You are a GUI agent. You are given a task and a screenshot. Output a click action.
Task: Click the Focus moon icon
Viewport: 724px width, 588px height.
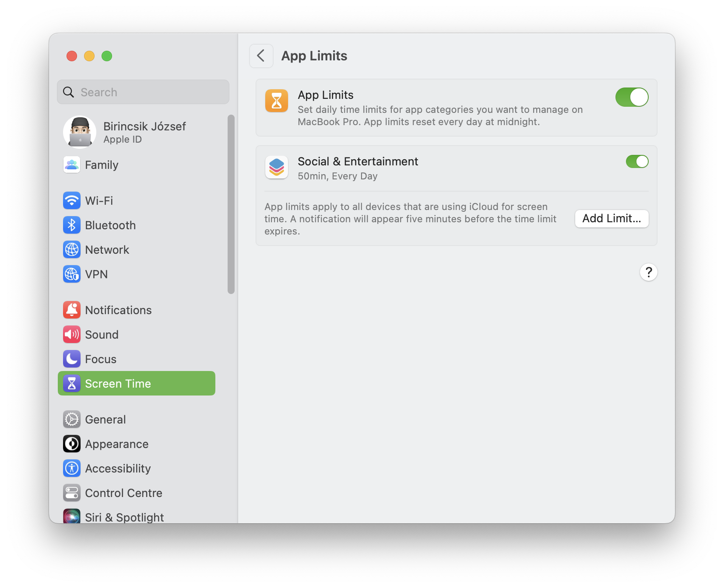(x=72, y=359)
